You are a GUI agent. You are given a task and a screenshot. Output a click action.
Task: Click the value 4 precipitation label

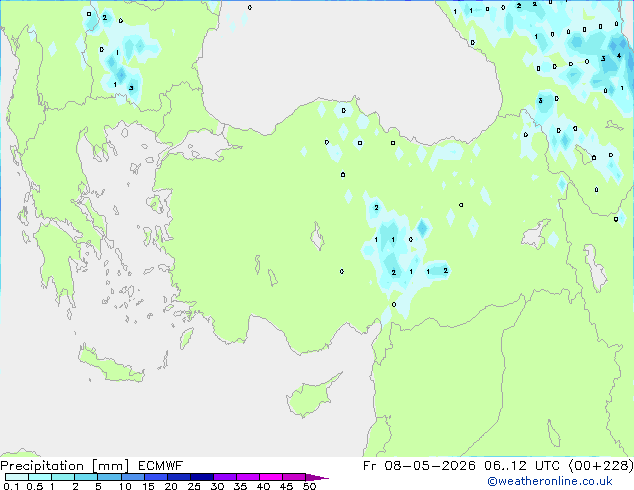tap(619, 55)
